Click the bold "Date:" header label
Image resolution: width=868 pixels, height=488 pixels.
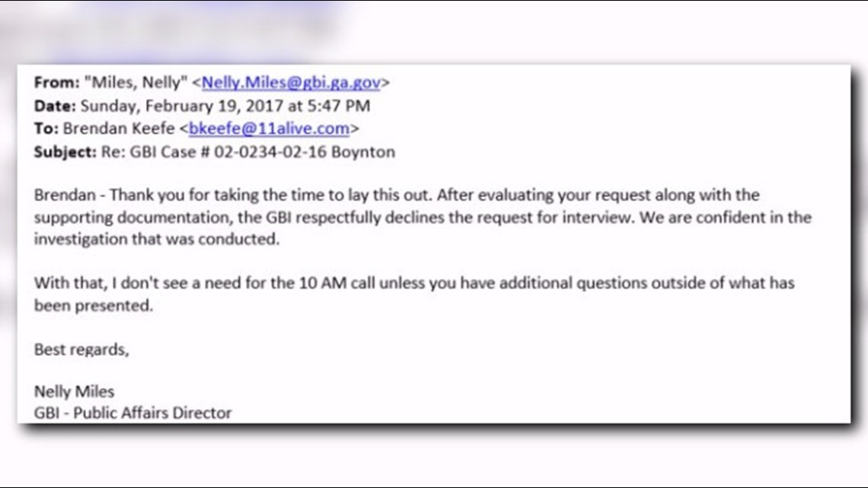[55, 106]
